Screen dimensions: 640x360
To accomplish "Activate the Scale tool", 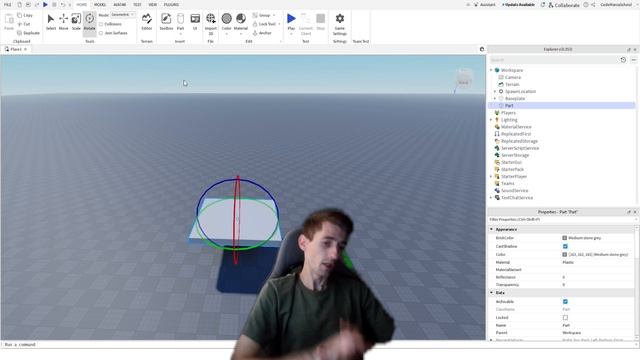I will pos(76,22).
